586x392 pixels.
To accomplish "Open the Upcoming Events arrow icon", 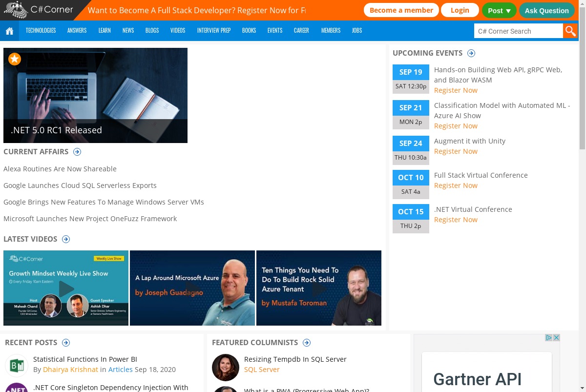I will (x=471, y=53).
